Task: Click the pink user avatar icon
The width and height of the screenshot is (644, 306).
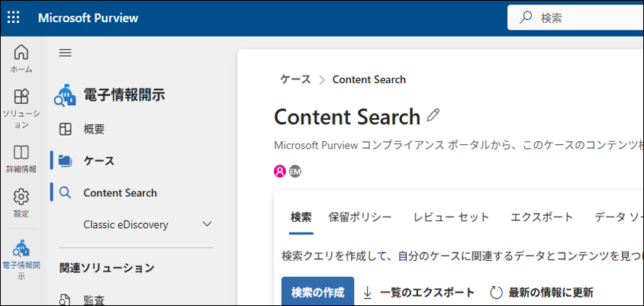Action: (280, 171)
